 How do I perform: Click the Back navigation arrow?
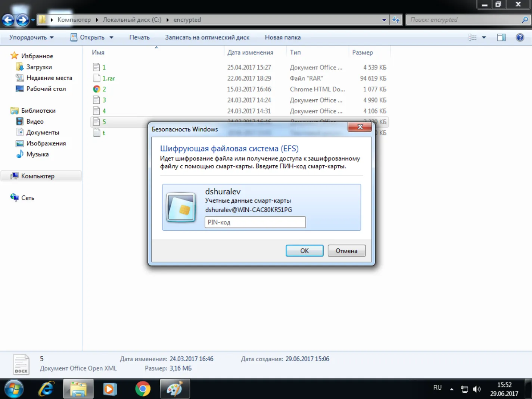click(x=8, y=20)
